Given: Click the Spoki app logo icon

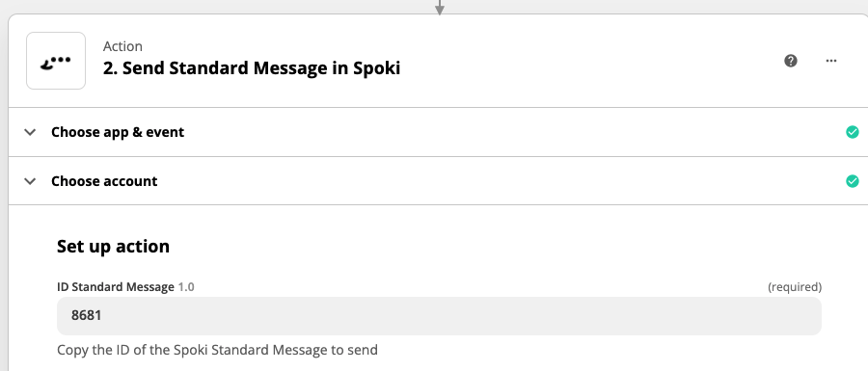Looking at the screenshot, I should (56, 61).
